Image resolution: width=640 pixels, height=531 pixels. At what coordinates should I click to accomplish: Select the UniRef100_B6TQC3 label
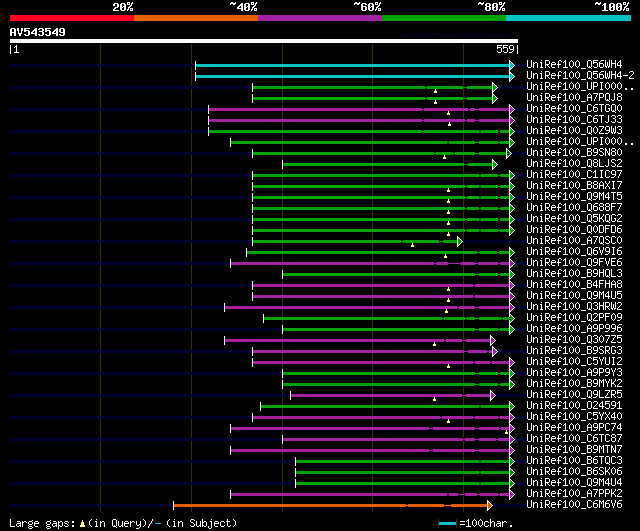(574, 461)
